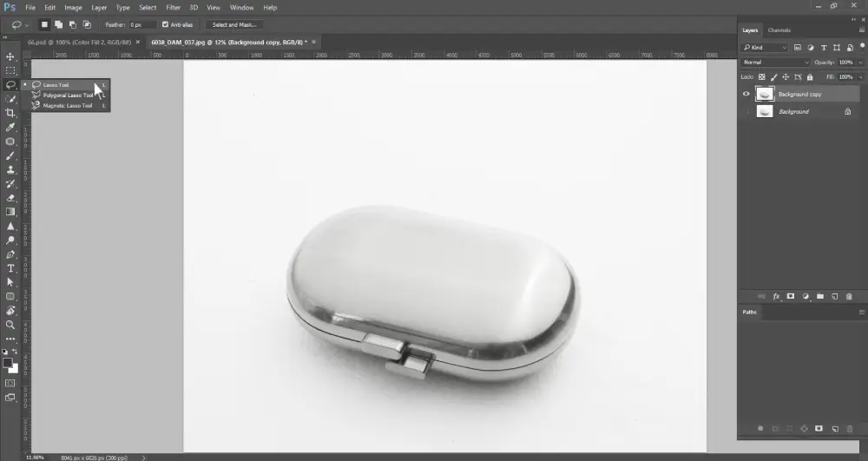Click Subtract from selection mode button
This screenshot has width=868, height=461.
pyautogui.click(x=73, y=25)
